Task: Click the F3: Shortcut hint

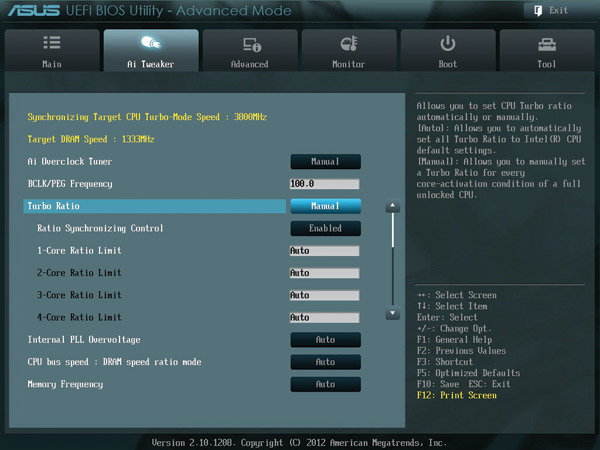Action: (445, 362)
